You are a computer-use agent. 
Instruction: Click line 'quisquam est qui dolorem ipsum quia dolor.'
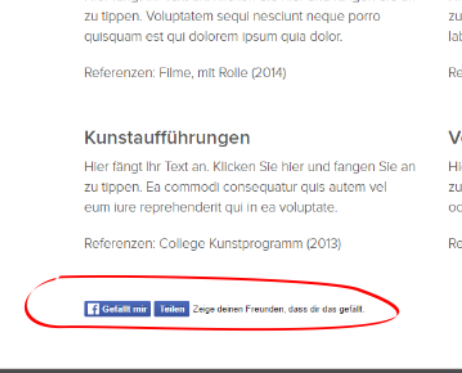tap(213, 36)
